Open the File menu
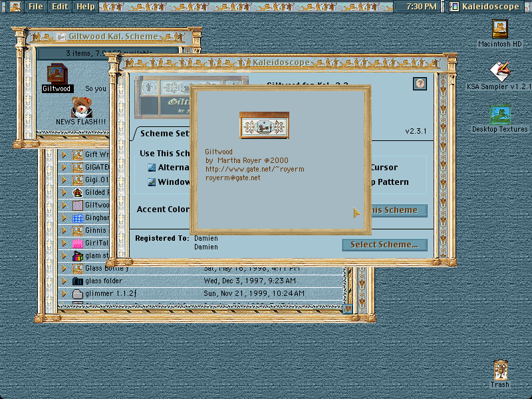The height and width of the screenshot is (399, 532). (x=36, y=7)
